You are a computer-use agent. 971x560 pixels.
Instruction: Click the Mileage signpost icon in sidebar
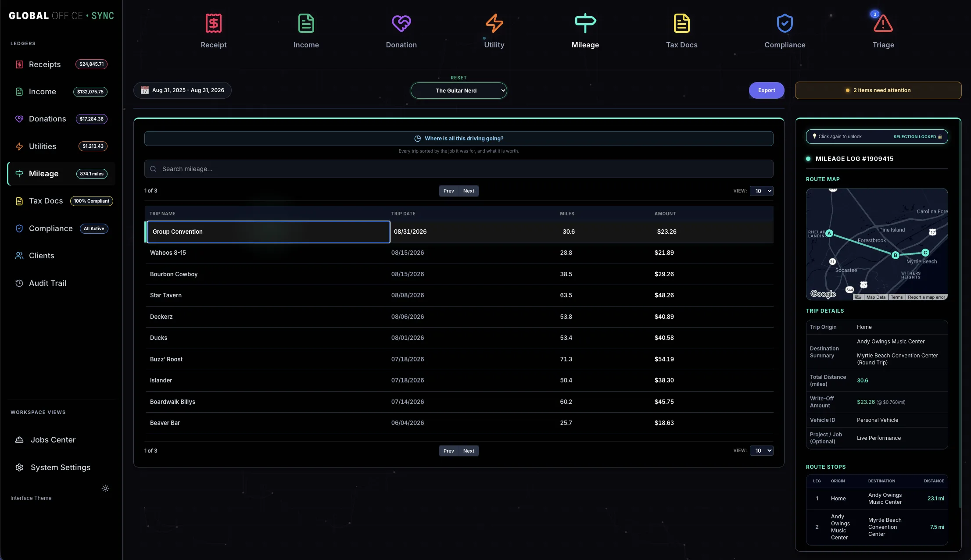19,174
